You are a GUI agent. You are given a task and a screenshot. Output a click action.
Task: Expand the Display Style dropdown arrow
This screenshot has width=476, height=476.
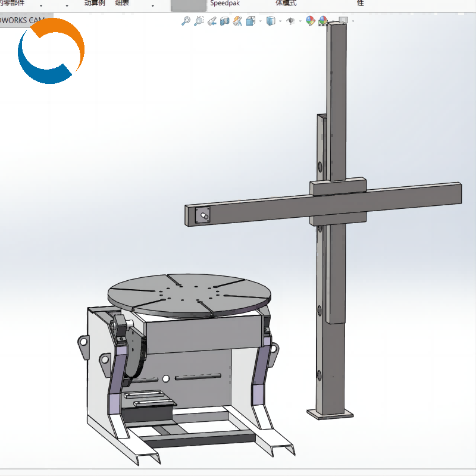(280, 22)
